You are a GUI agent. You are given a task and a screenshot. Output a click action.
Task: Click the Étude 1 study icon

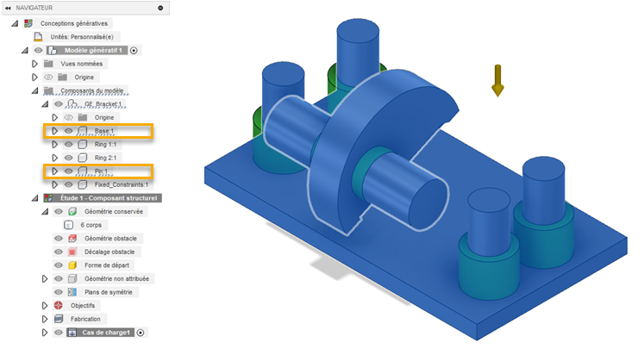coord(48,198)
